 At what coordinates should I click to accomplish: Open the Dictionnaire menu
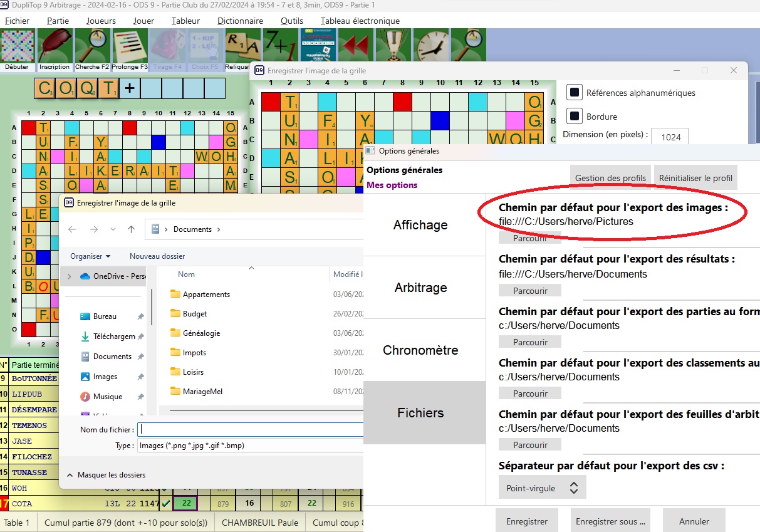pyautogui.click(x=240, y=21)
